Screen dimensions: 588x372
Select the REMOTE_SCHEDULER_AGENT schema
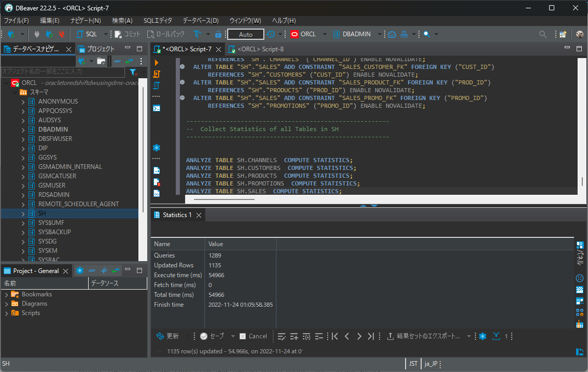click(78, 204)
